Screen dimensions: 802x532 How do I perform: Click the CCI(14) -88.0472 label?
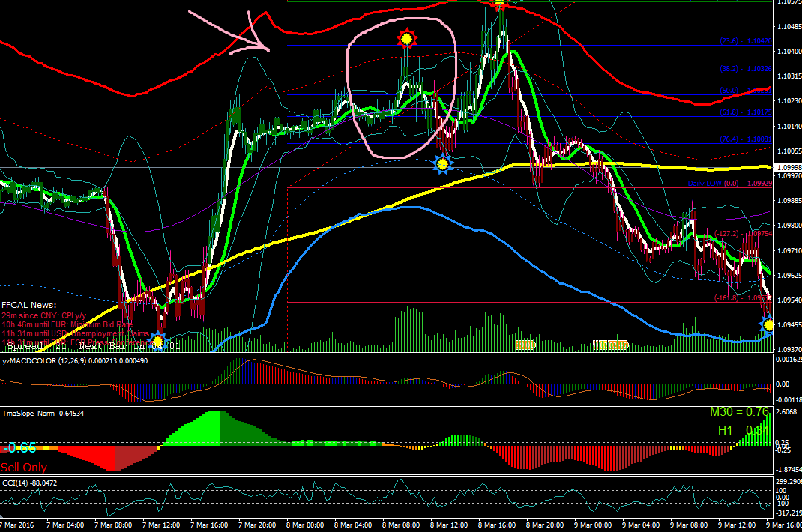(x=30, y=483)
